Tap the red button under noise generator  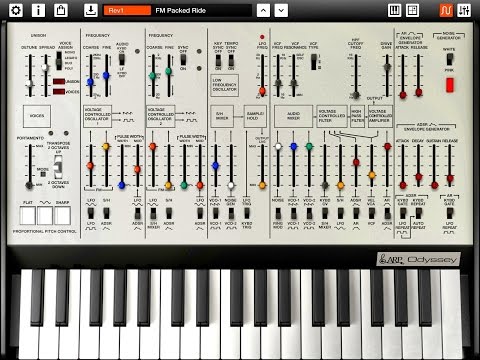(450, 85)
